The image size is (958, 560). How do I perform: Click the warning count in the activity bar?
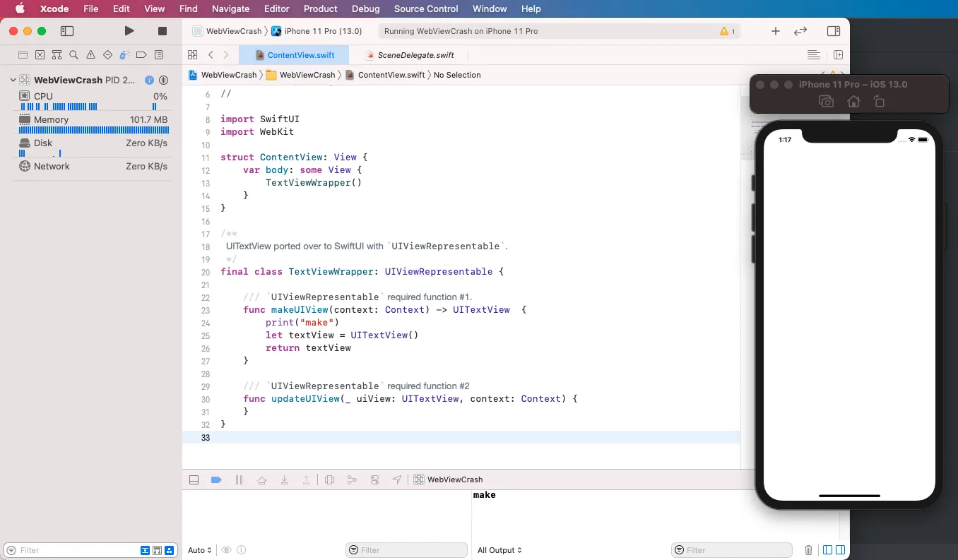pyautogui.click(x=728, y=31)
